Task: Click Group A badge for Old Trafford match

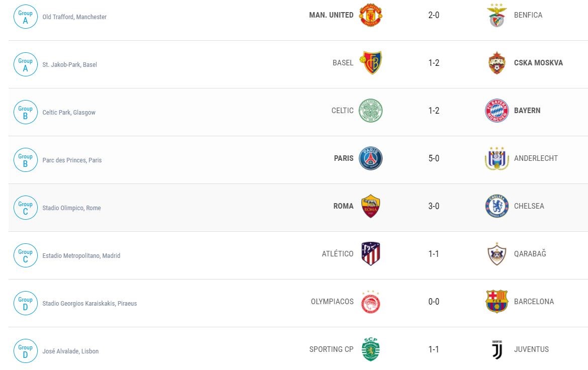Action: [x=25, y=17]
